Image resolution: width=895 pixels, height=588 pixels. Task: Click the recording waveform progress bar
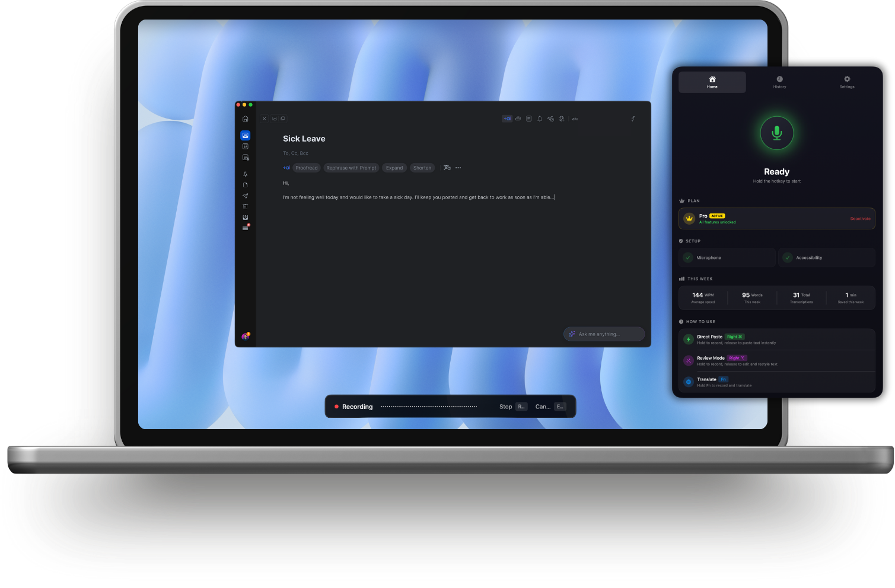[429, 406]
